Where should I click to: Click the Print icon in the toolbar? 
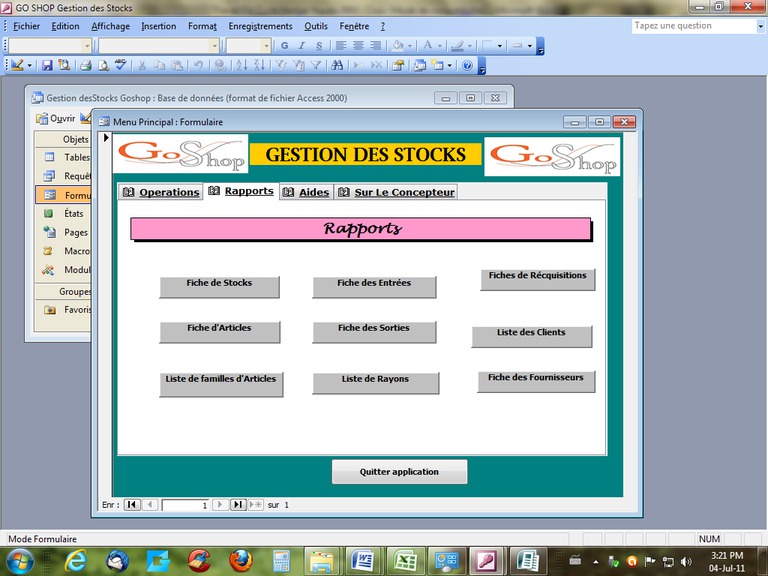coord(85,65)
